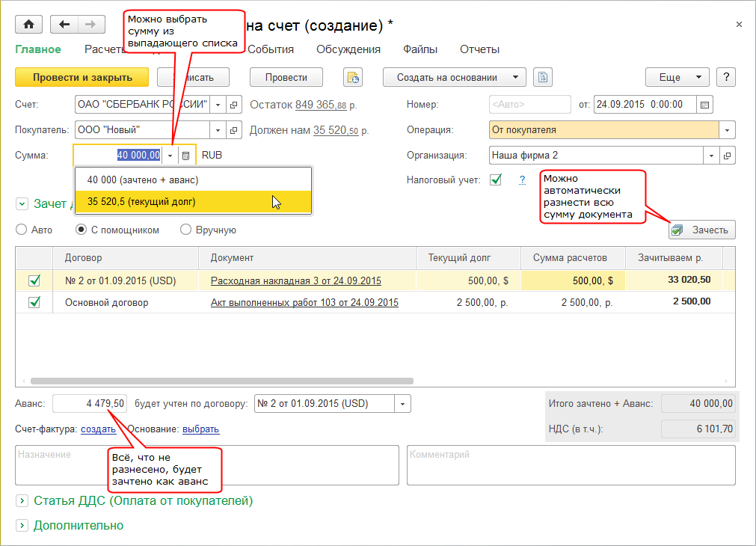Click open-form icon next to Организация field
Screen dimensions: 756x546
726,156
